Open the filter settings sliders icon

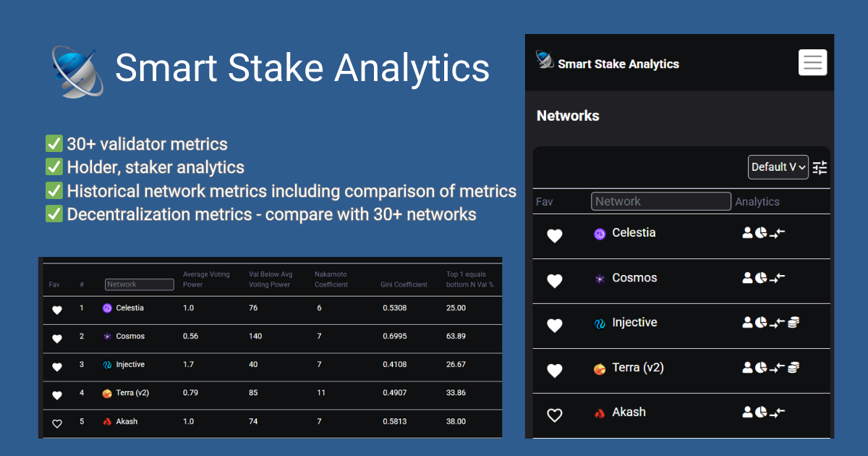click(x=820, y=167)
